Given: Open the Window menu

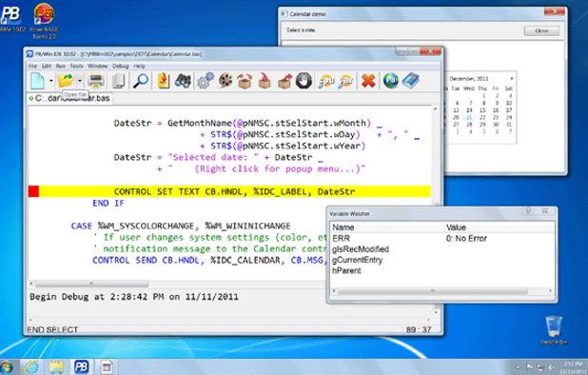Looking at the screenshot, I should tap(97, 66).
